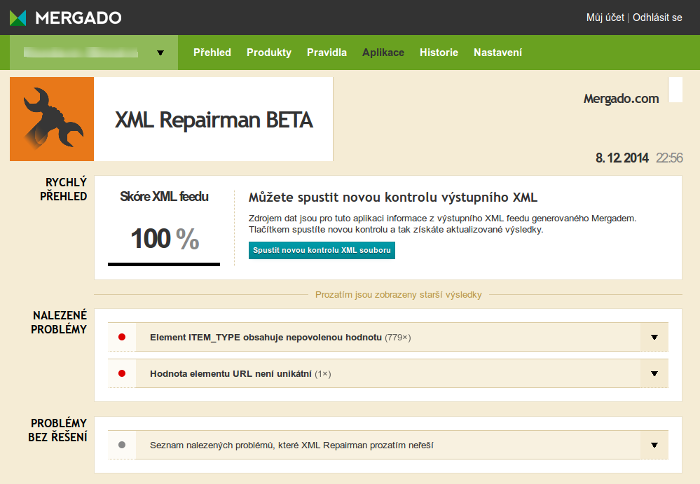
Task: Open the project selector dropdown
Action: click(x=94, y=52)
